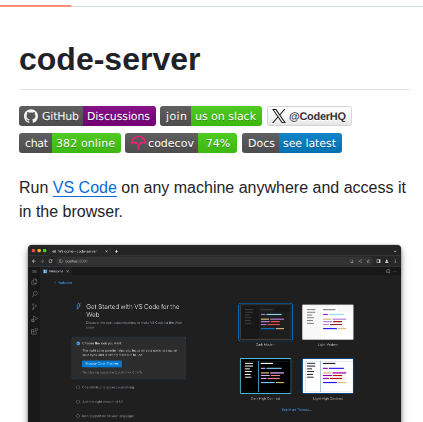The height and width of the screenshot is (422, 423).
Task: Click the browser bookmark star in embedded screenshot
Action: (x=368, y=261)
